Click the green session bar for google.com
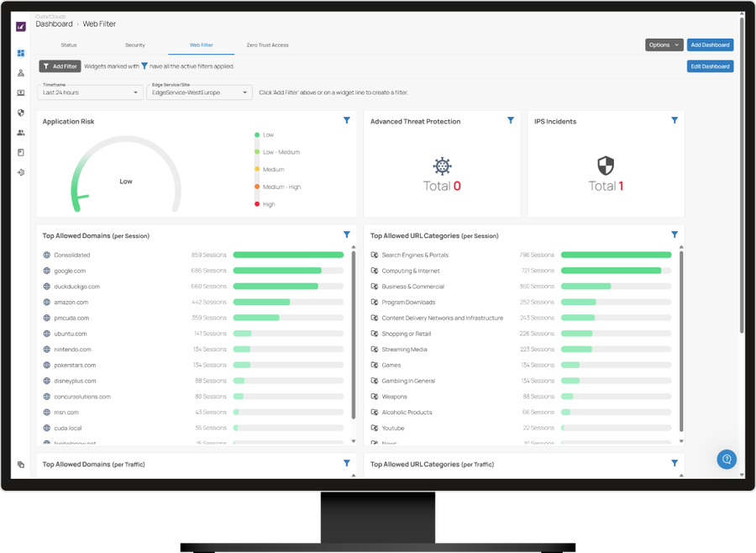Screen dimensions: 756x553 (277, 271)
